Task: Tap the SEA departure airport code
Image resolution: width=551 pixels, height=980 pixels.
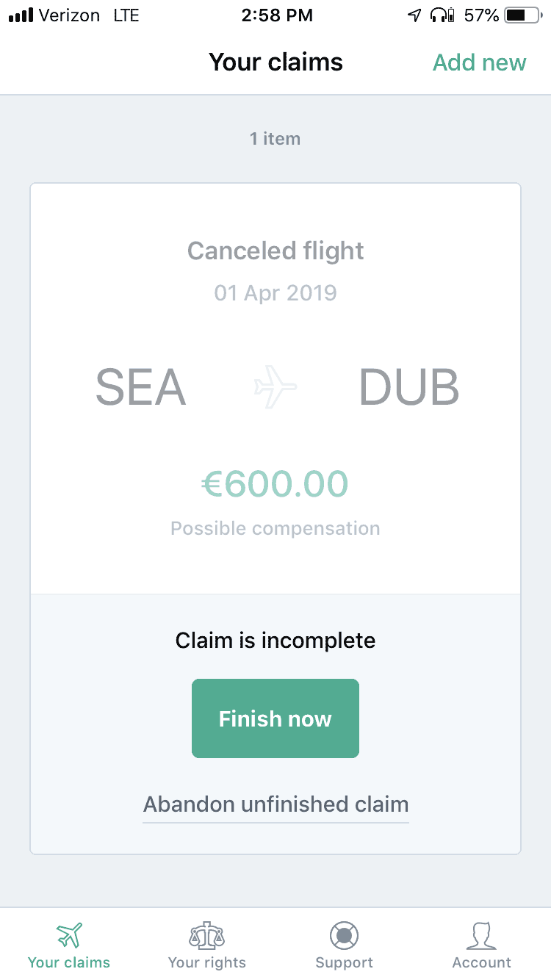Action: [140, 387]
